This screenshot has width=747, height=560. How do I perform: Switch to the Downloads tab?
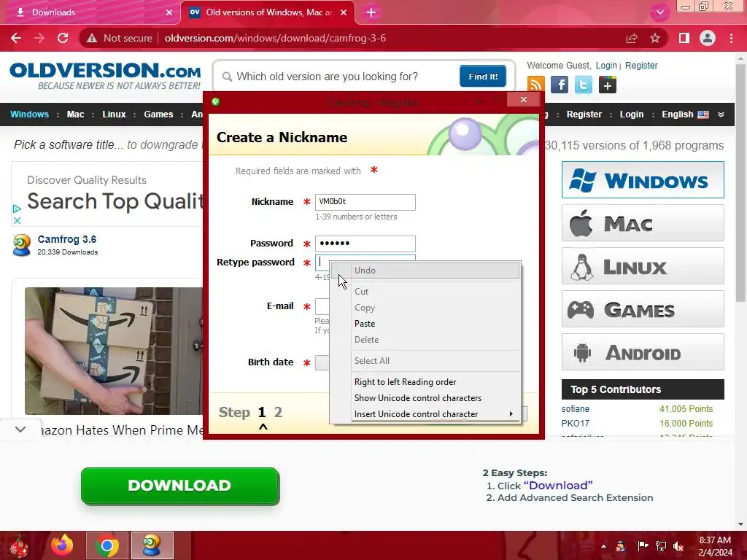[x=90, y=12]
